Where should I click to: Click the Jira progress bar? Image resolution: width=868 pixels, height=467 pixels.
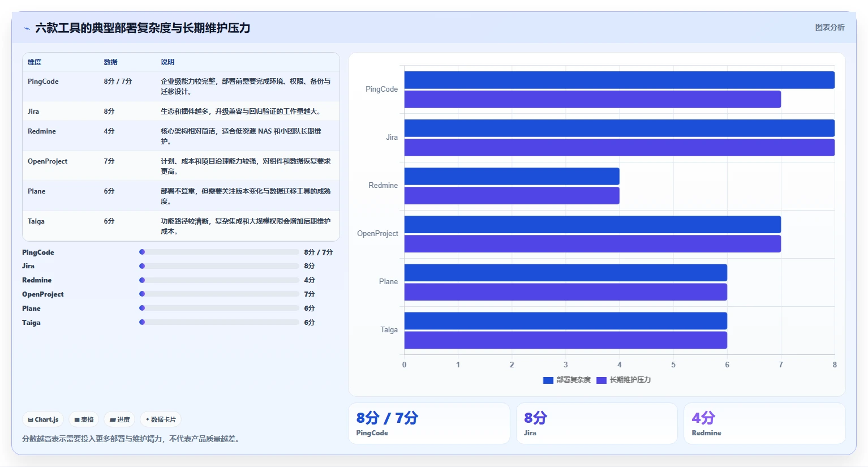(219, 265)
